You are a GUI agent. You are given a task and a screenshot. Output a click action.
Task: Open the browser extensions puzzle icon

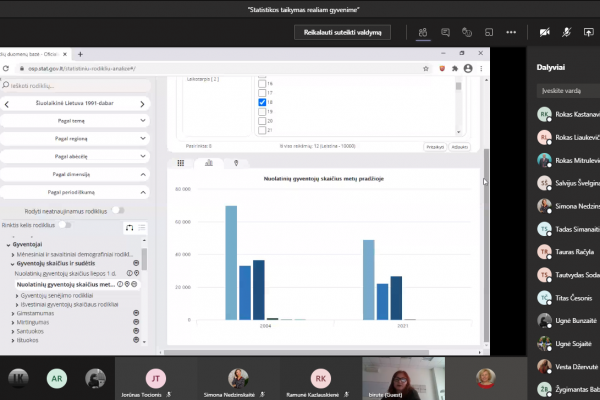455,69
